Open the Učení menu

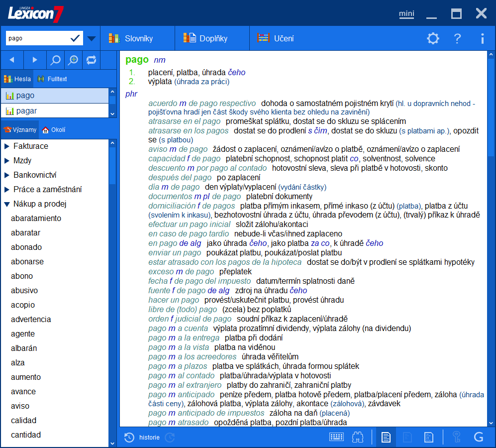[276, 38]
